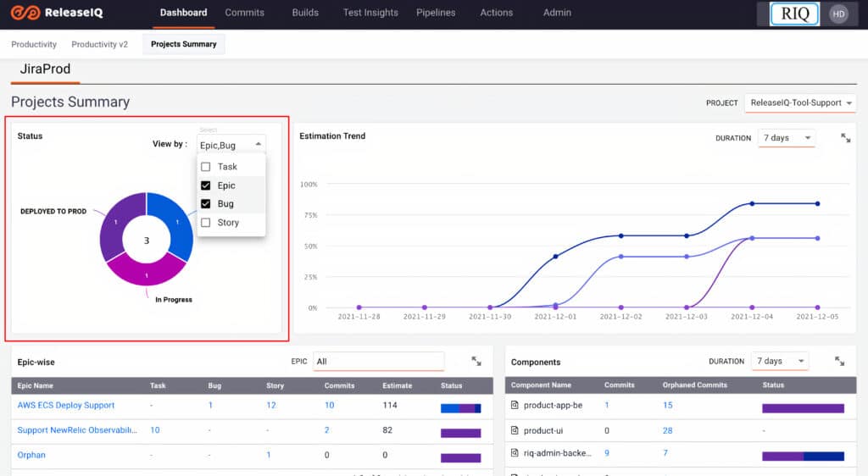
Task: Open the Actions menu
Action: click(x=496, y=12)
